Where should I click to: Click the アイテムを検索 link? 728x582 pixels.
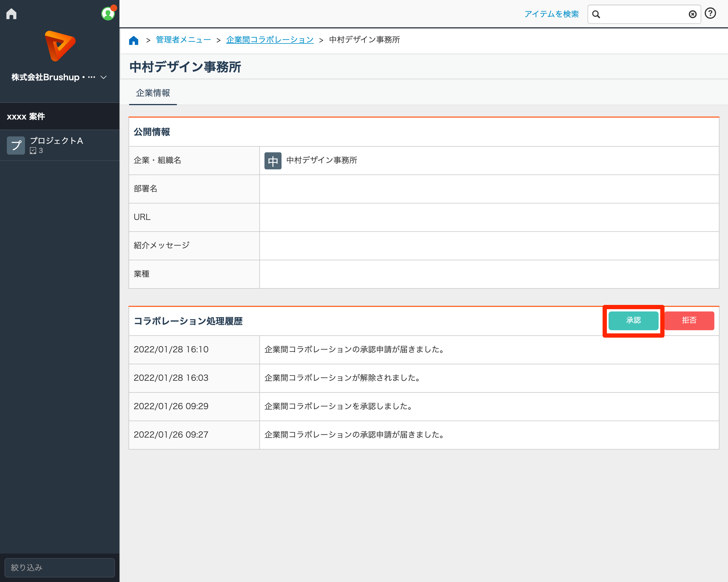click(x=551, y=14)
